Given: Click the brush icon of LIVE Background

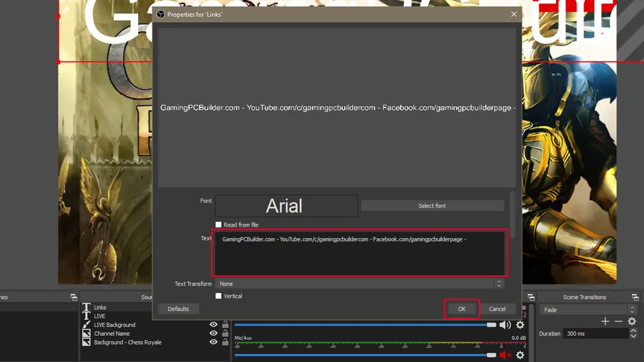Looking at the screenshot, I should (87, 324).
